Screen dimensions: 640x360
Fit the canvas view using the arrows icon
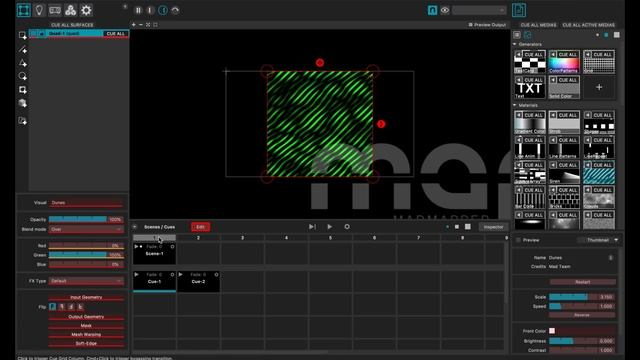click(148, 25)
